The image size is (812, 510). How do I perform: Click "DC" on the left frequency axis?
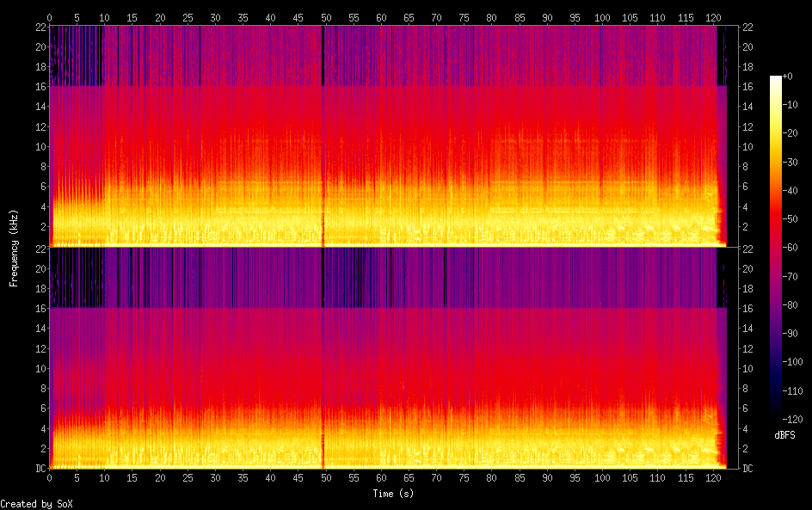click(40, 469)
